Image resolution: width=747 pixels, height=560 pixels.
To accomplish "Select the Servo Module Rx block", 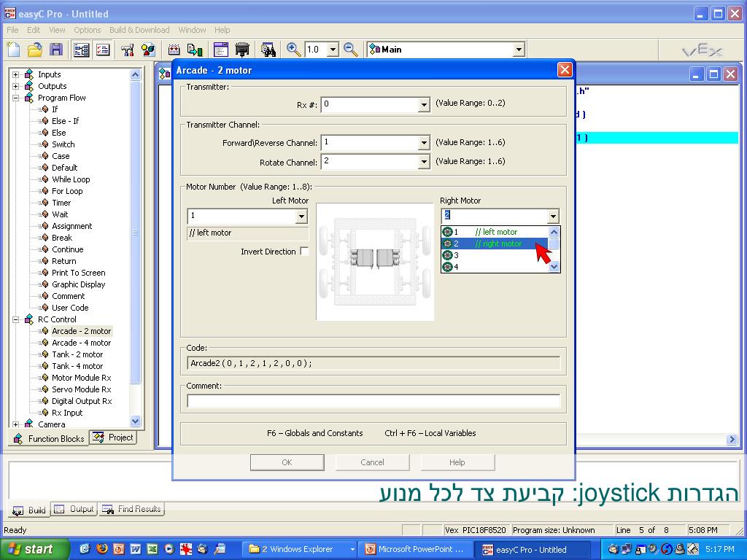I will coord(82,389).
